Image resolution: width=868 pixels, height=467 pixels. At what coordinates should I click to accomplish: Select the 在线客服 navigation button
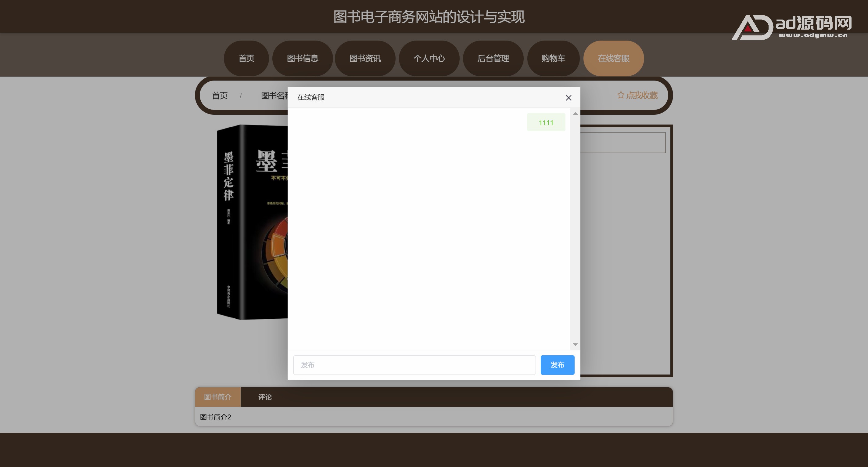613,58
